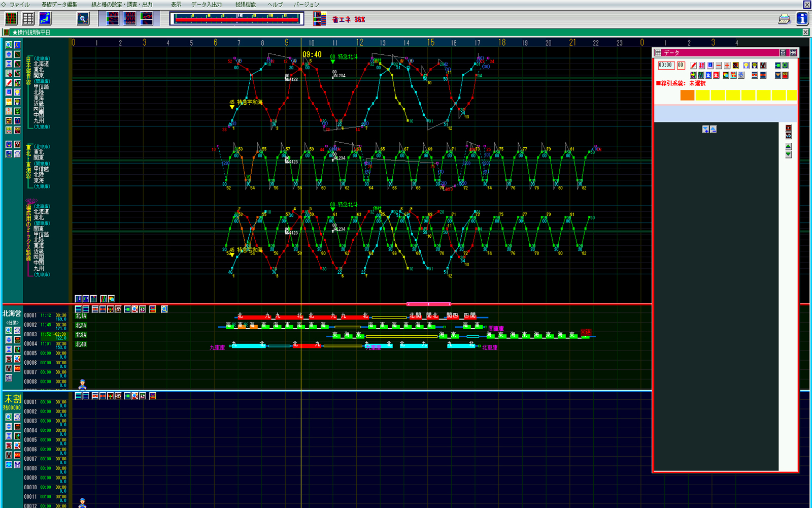Viewport: 812px width, 508px height.
Task: Select the first screen layout mode button
Action: [113, 19]
